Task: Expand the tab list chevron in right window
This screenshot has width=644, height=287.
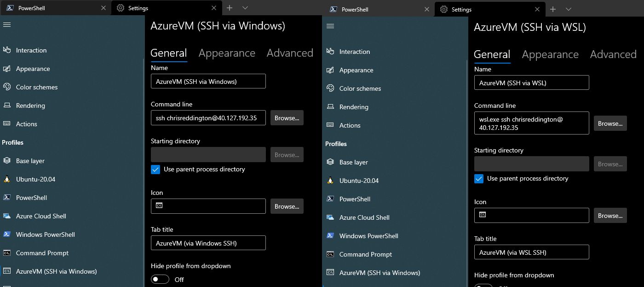Action: (569, 9)
